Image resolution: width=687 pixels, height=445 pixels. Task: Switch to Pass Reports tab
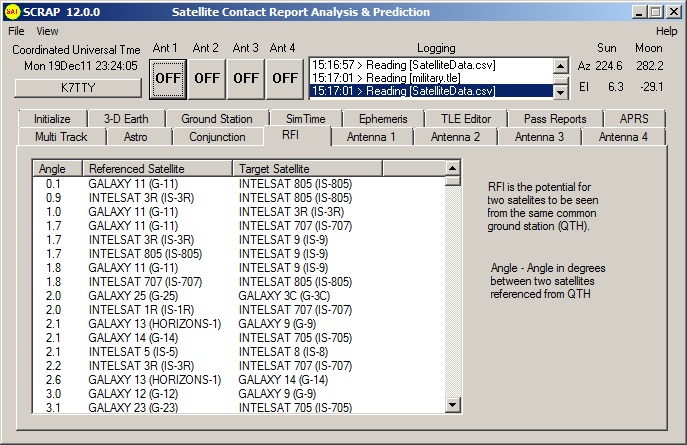click(x=555, y=119)
